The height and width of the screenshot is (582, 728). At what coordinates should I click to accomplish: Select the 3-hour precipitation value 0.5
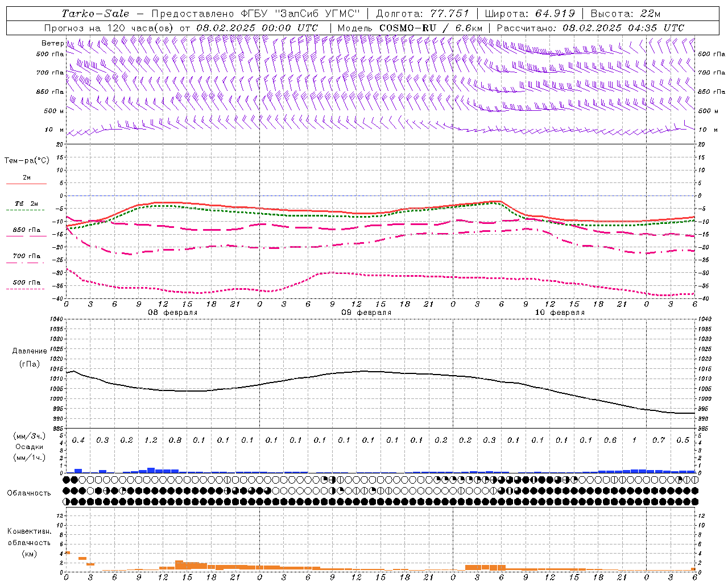[x=683, y=440]
